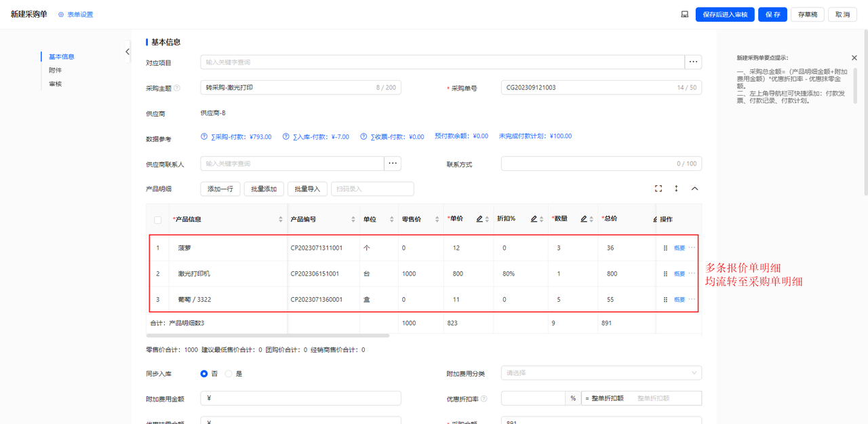Image resolution: width=868 pixels, height=424 pixels.
Task: Click the help icon before ∑收票-付款
Action: click(x=363, y=136)
